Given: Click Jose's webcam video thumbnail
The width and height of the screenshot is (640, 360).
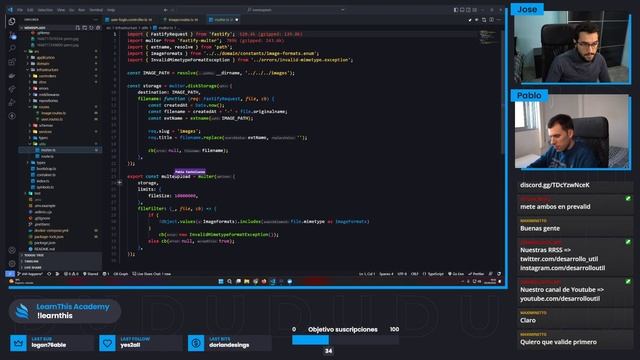Looking at the screenshot, I should click(571, 47).
